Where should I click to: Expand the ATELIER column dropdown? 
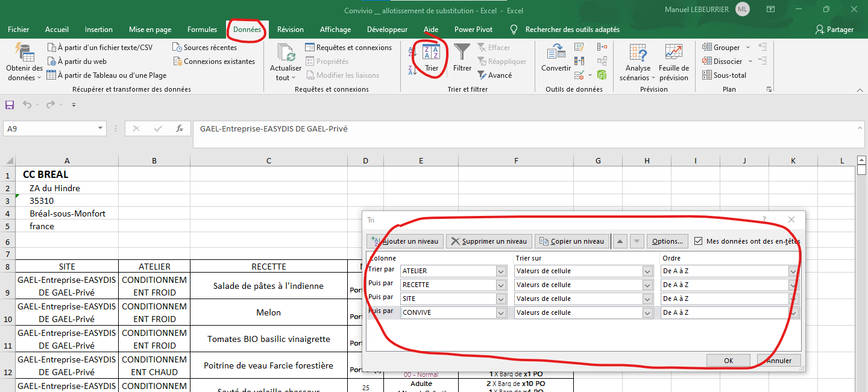[x=501, y=271]
